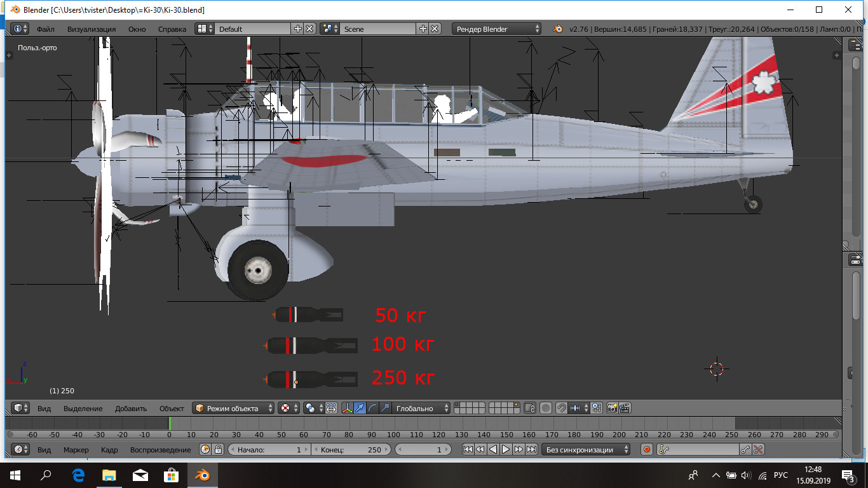Click the Конец end frame field

[x=351, y=449]
